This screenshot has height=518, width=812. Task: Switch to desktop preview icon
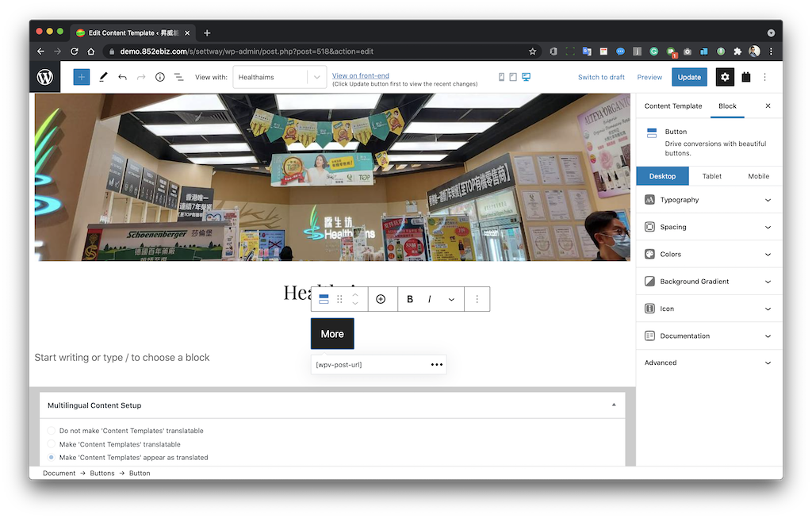click(527, 77)
